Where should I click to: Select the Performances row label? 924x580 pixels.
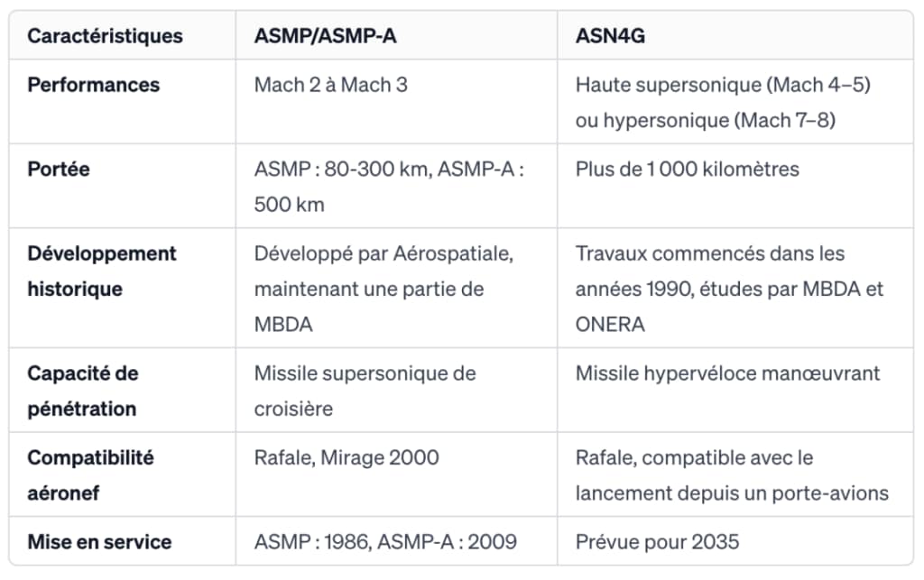(x=94, y=85)
